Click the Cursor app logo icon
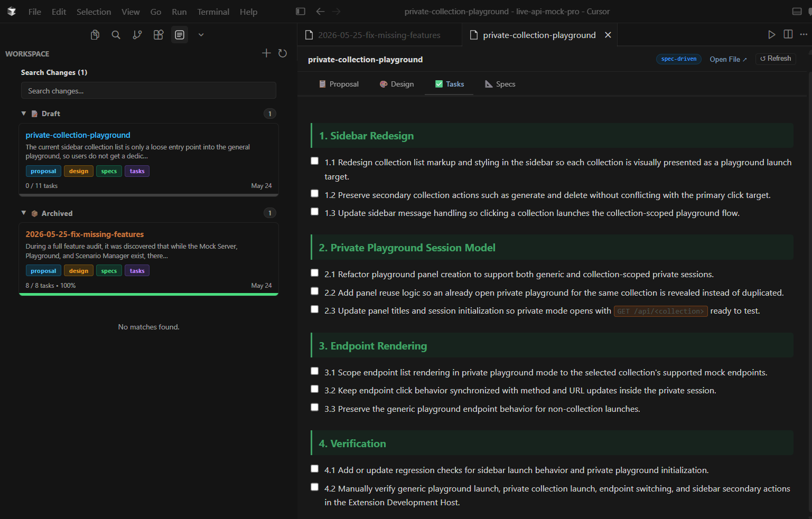Image resolution: width=812 pixels, height=519 pixels. [x=12, y=11]
